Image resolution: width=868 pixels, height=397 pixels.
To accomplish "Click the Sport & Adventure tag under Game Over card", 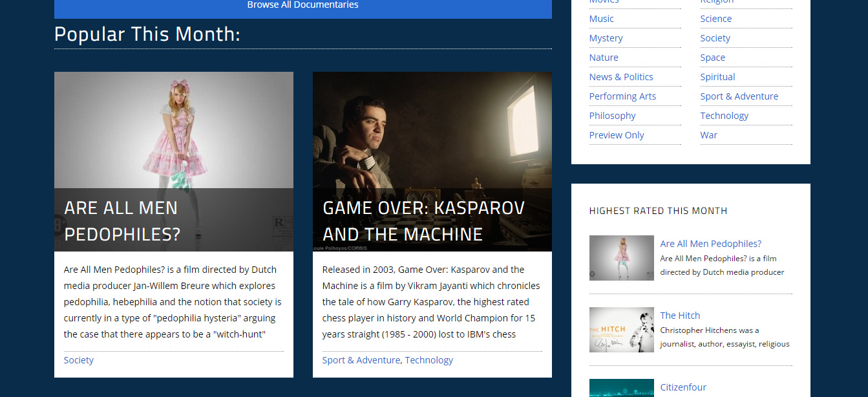I will point(361,360).
